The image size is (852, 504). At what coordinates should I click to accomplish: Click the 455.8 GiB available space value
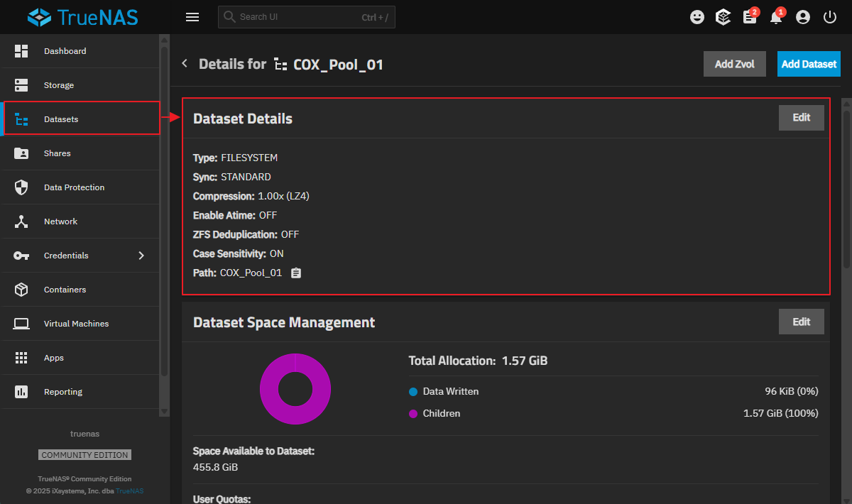coord(215,467)
